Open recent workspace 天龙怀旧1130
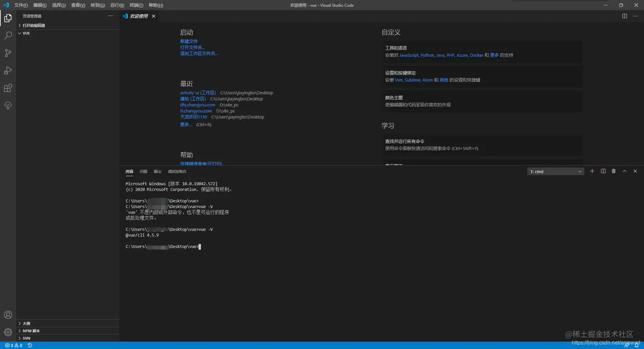 coord(193,117)
